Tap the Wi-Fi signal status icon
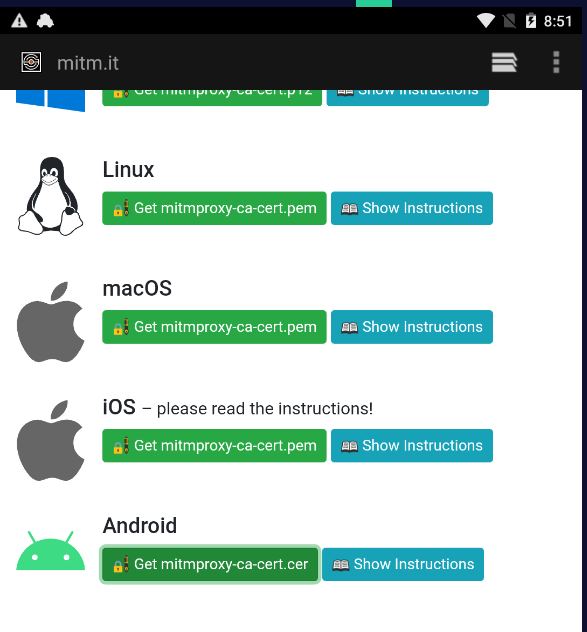Screen dimensions: 587x632 point(486,21)
